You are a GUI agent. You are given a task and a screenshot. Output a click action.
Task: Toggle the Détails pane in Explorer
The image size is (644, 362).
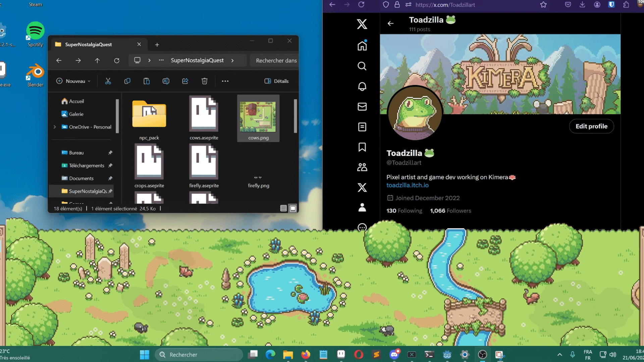tap(277, 81)
